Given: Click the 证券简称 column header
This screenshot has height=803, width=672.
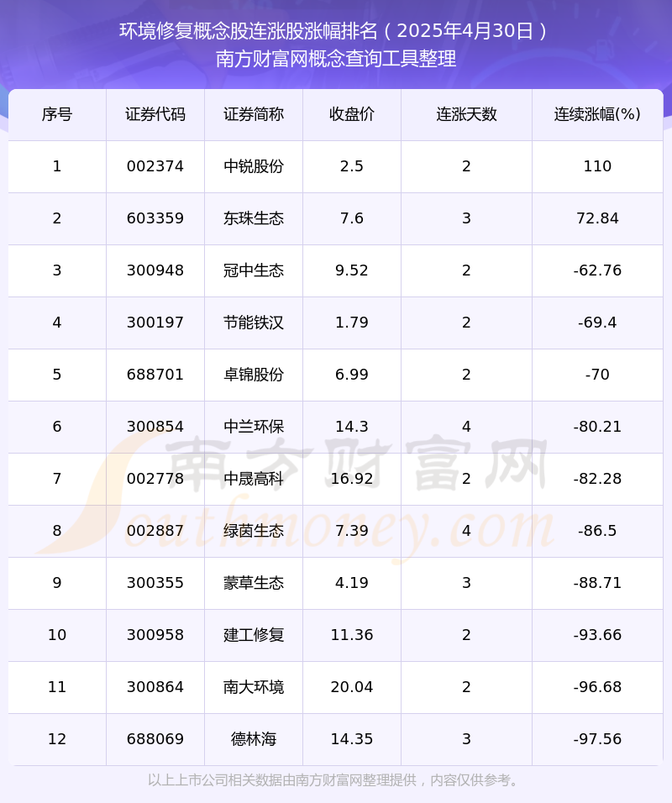Looking at the screenshot, I should click(254, 114).
